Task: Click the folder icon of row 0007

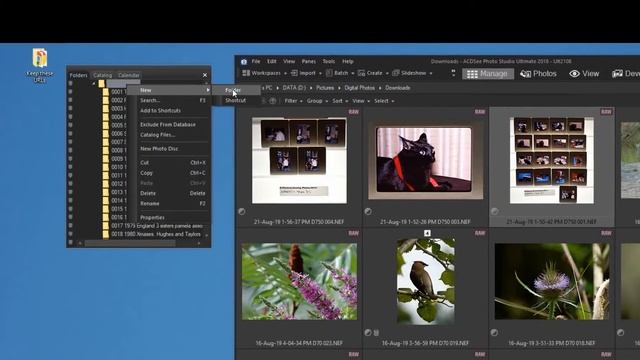Action: [x=106, y=142]
